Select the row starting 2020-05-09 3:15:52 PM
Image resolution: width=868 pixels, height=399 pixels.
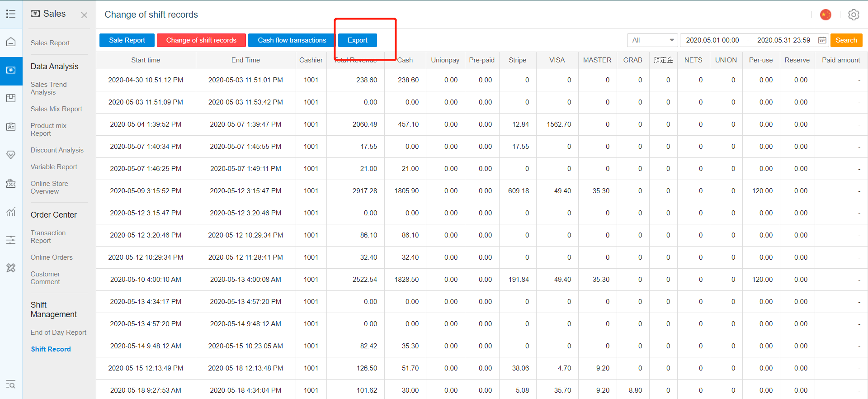[482, 191]
